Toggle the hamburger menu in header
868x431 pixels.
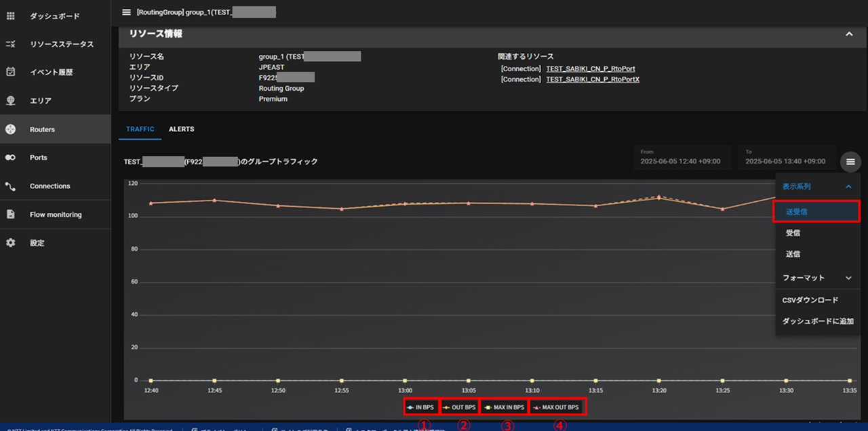click(x=126, y=12)
